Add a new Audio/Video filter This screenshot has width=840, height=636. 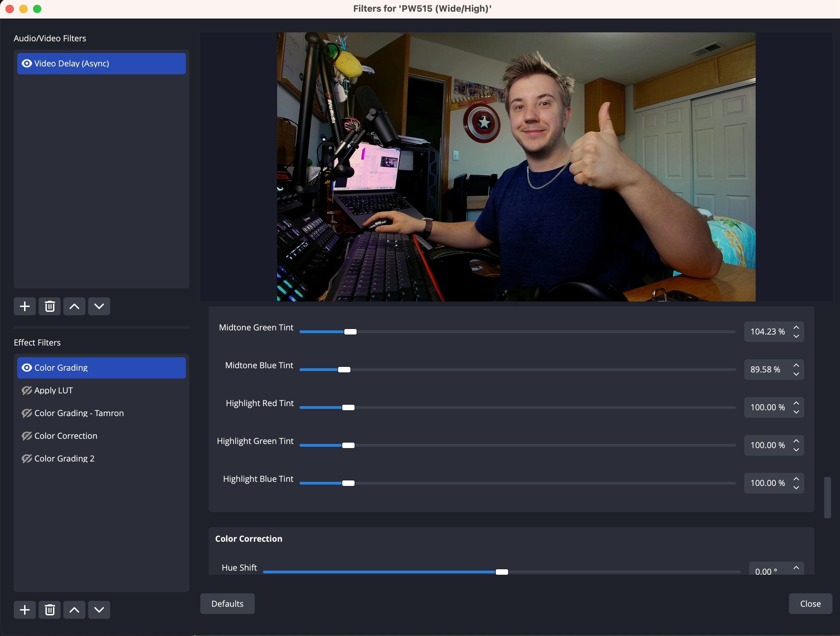[24, 306]
